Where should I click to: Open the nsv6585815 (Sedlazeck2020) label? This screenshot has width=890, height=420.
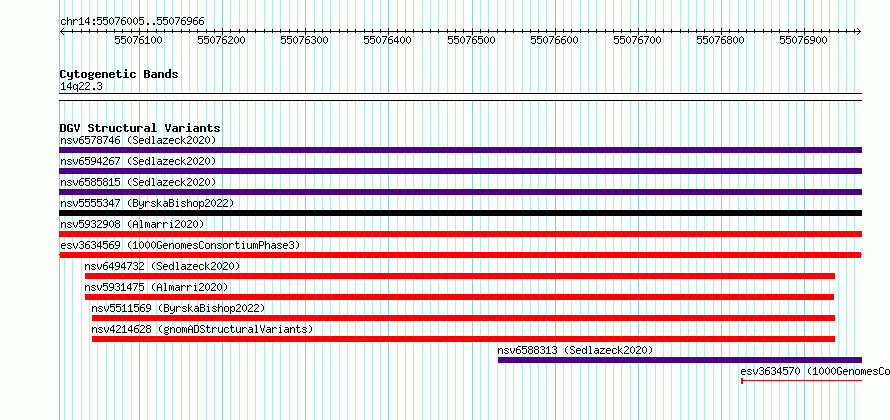pyautogui.click(x=138, y=182)
